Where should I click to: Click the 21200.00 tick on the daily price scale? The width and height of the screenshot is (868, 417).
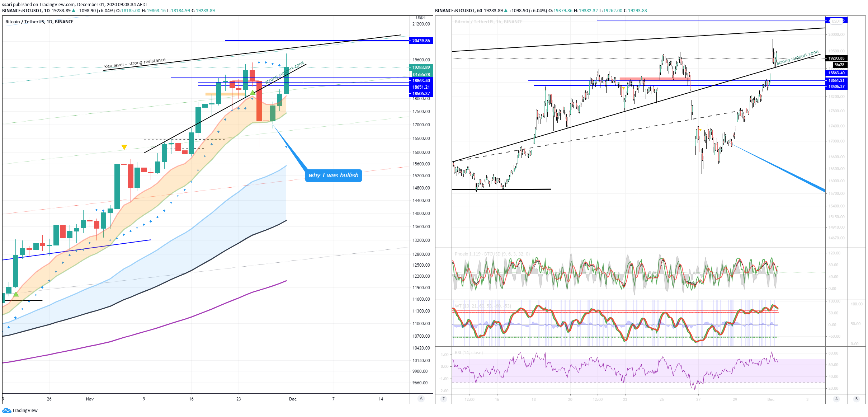coord(421,24)
